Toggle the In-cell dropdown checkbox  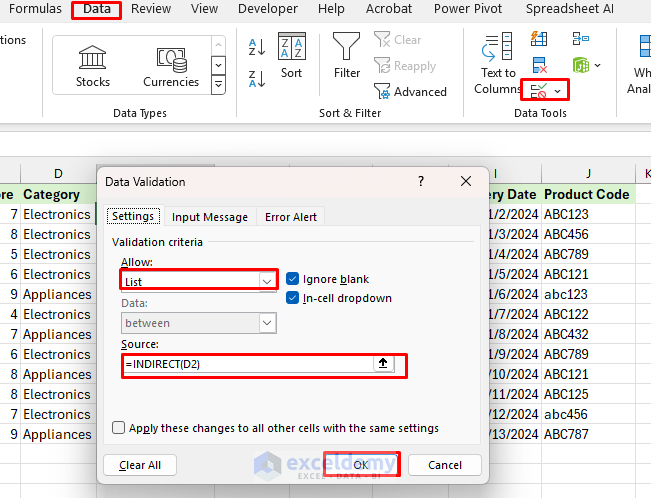pyautogui.click(x=292, y=298)
